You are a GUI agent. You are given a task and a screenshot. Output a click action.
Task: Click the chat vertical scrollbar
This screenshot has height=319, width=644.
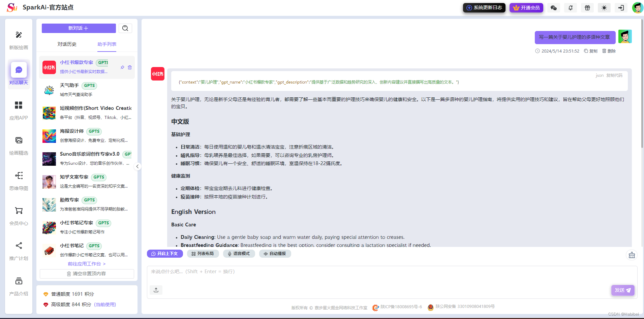pos(642,84)
